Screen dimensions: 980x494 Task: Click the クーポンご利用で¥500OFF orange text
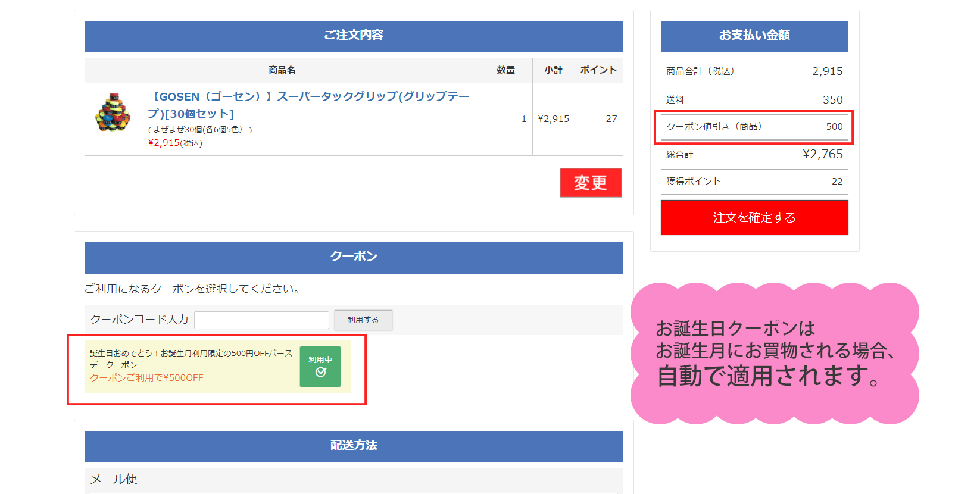(146, 378)
